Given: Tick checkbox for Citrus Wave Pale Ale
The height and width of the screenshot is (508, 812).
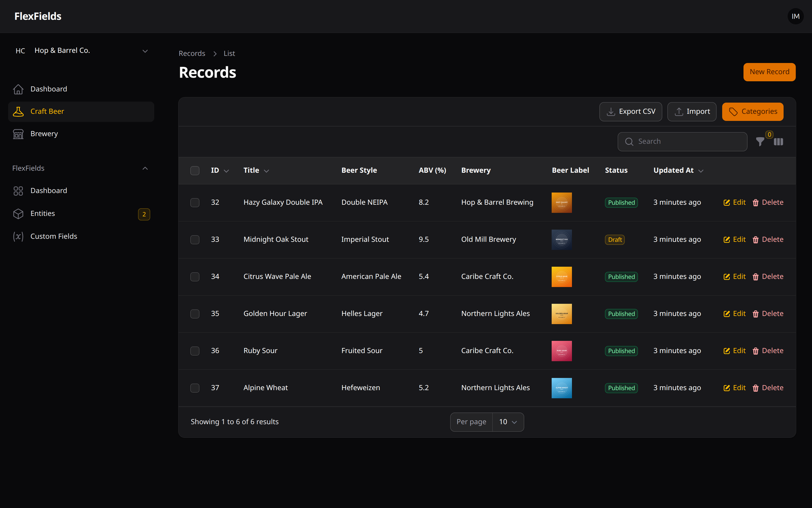Looking at the screenshot, I should pyautogui.click(x=195, y=277).
